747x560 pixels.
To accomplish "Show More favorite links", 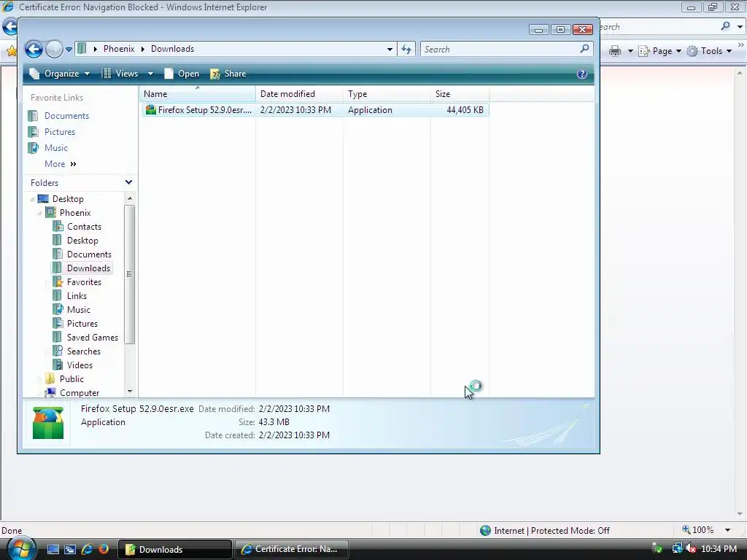I will [60, 164].
